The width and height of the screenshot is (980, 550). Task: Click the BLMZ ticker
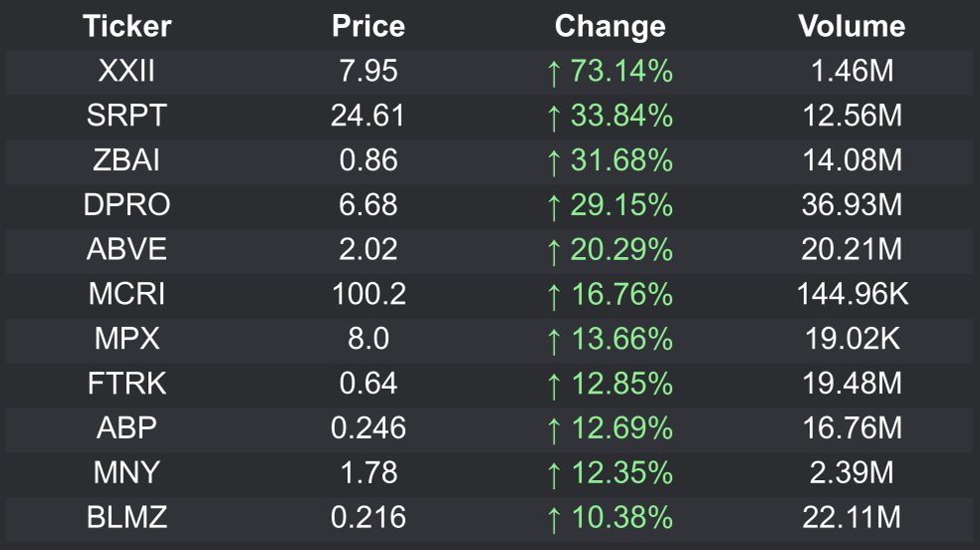[x=126, y=517]
